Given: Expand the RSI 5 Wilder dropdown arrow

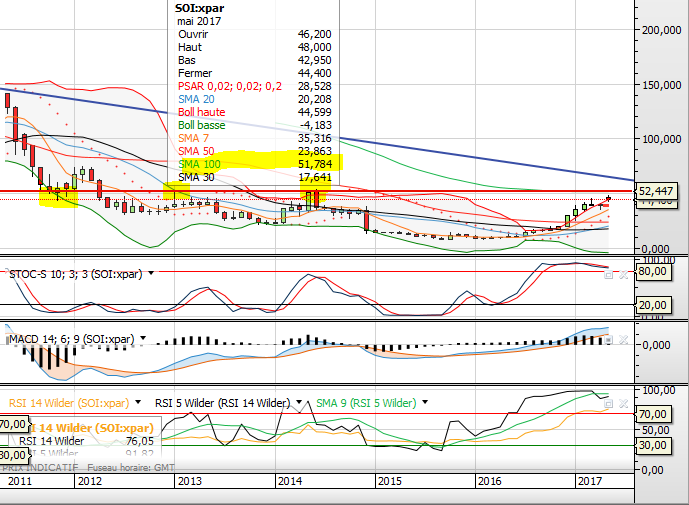Looking at the screenshot, I should pyautogui.click(x=298, y=404).
